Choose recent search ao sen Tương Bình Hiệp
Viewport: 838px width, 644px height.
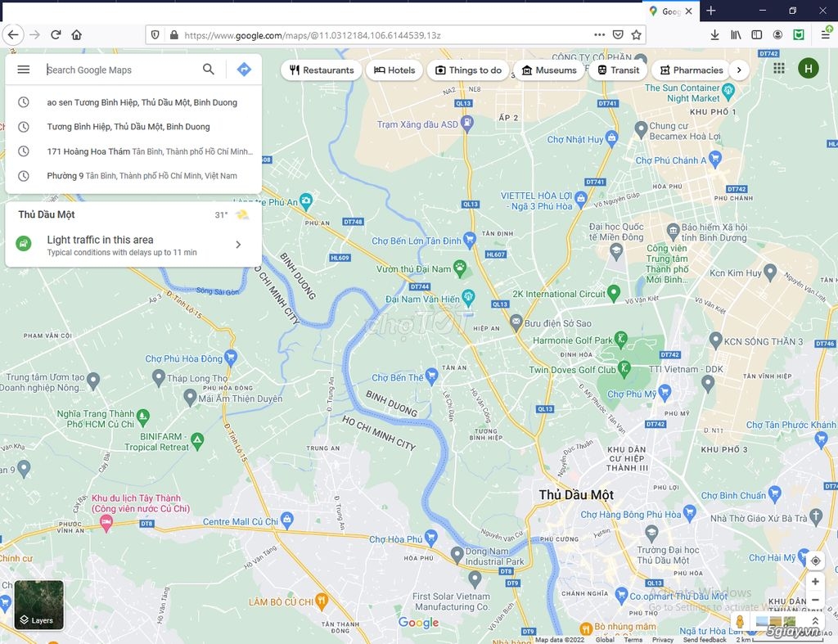[133, 102]
